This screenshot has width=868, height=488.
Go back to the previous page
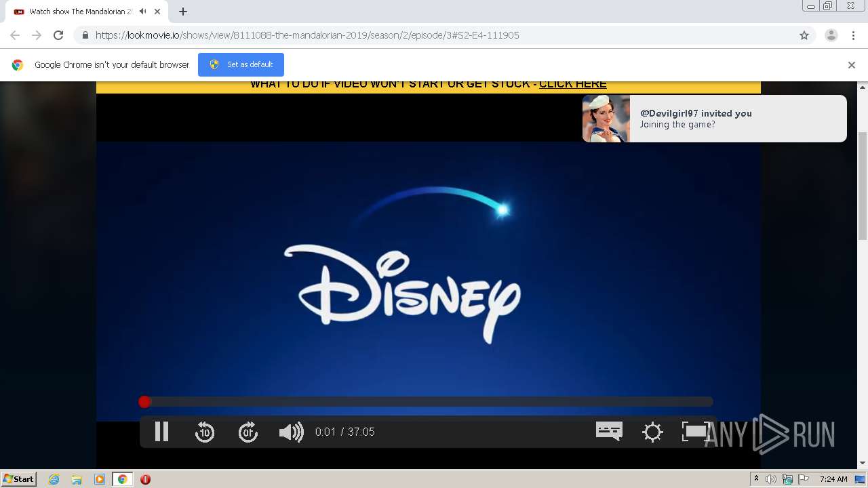pyautogui.click(x=15, y=35)
